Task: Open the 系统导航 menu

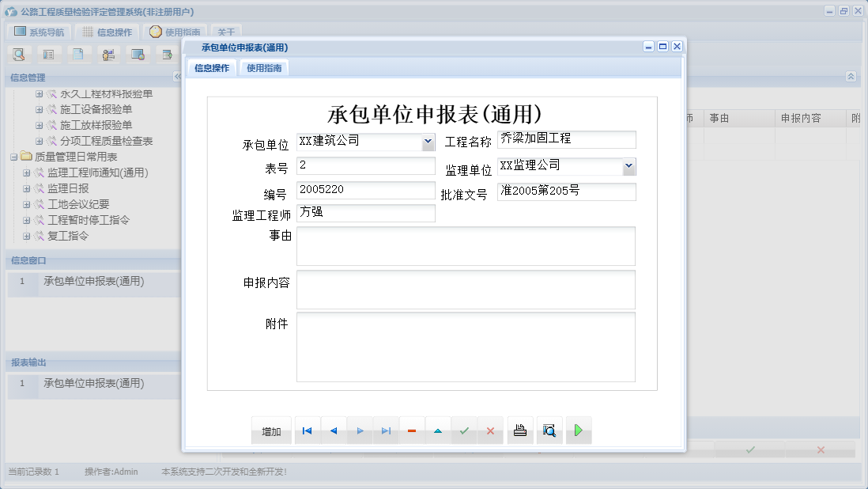Action: (x=38, y=31)
